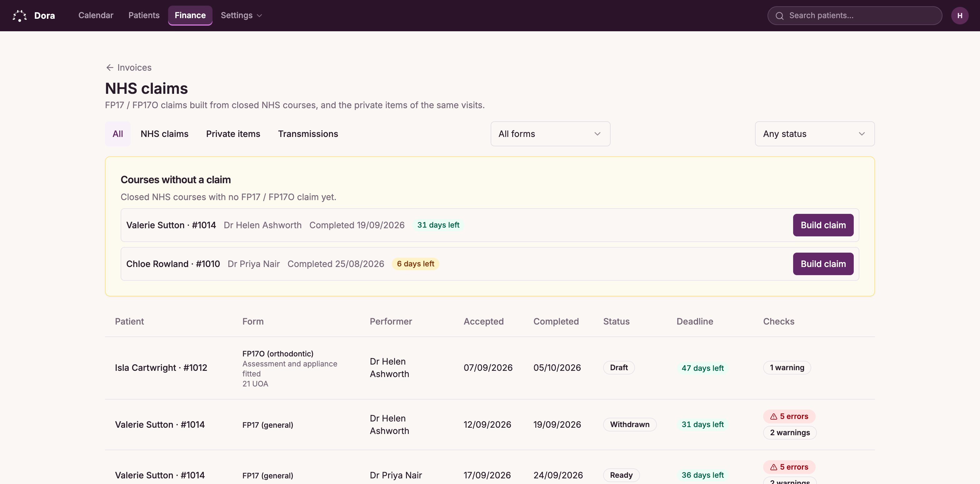
Task: Expand the Settings menu chevron
Action: point(259,16)
